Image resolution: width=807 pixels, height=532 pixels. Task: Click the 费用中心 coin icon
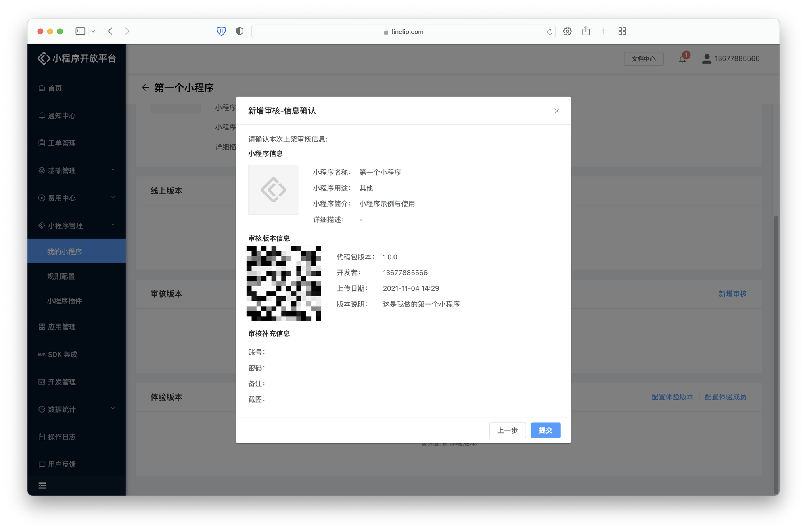tap(42, 198)
